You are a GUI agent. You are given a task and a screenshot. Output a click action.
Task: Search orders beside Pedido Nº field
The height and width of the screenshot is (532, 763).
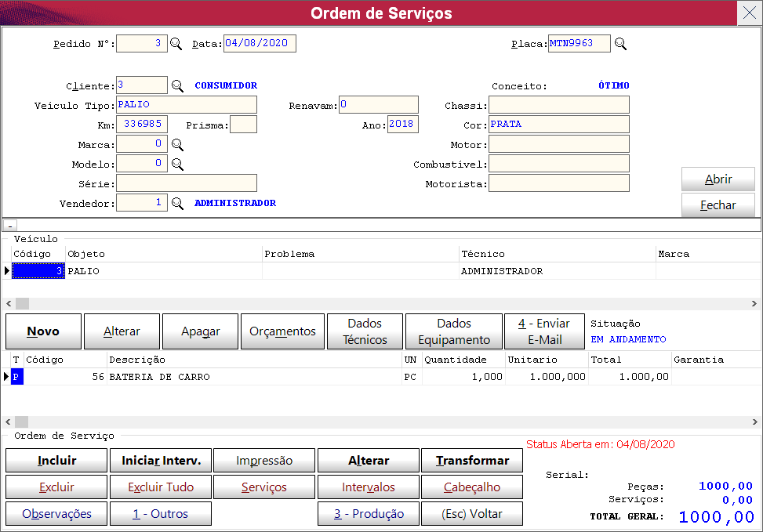[176, 44]
